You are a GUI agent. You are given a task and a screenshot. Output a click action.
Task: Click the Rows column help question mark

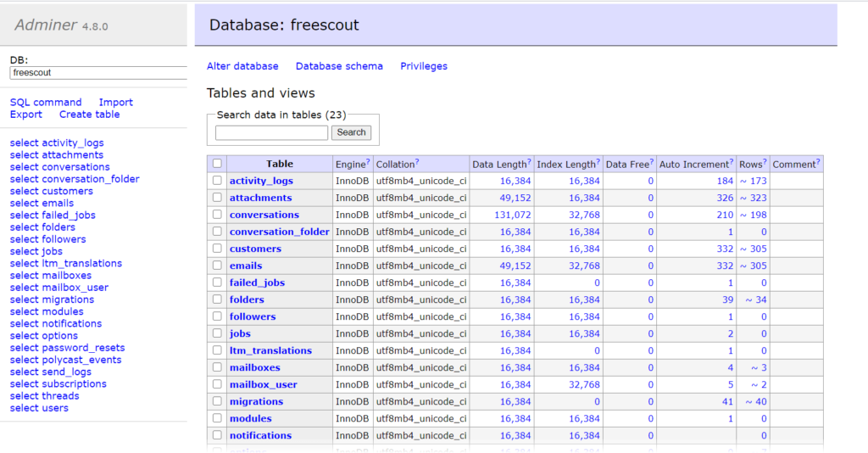765,162
